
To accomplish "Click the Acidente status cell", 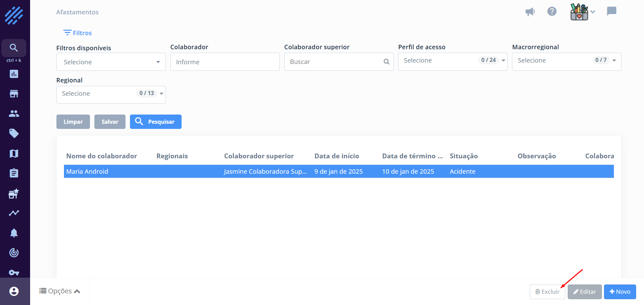I will point(462,171).
